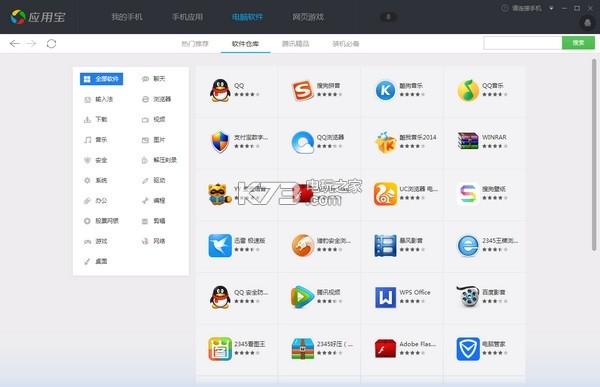Click the green 搜索 search button
Image resolution: width=600 pixels, height=387 pixels.
tap(578, 43)
